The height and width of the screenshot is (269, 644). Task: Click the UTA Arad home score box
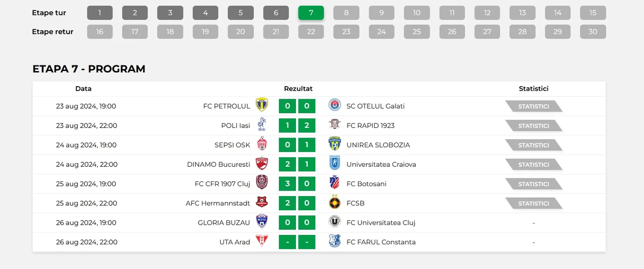(287, 242)
